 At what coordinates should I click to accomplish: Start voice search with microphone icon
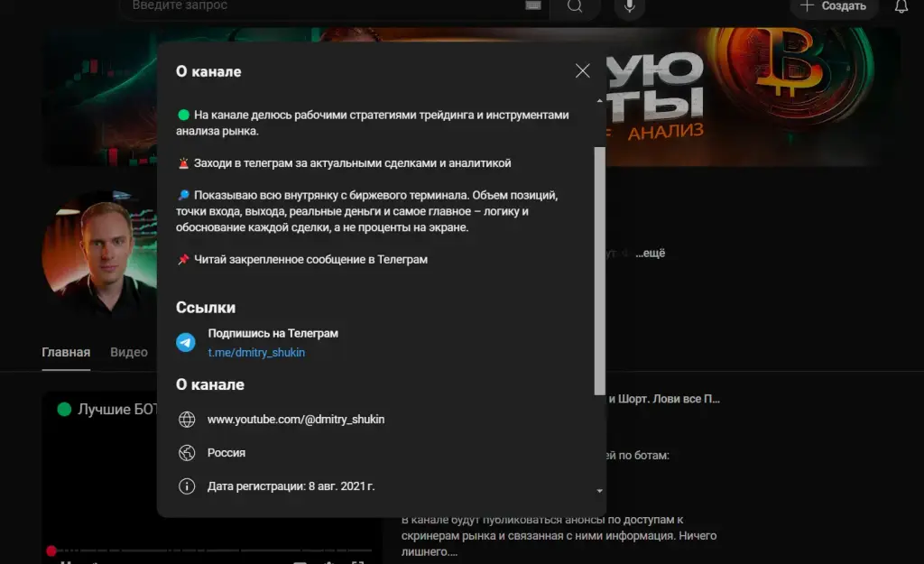click(629, 6)
